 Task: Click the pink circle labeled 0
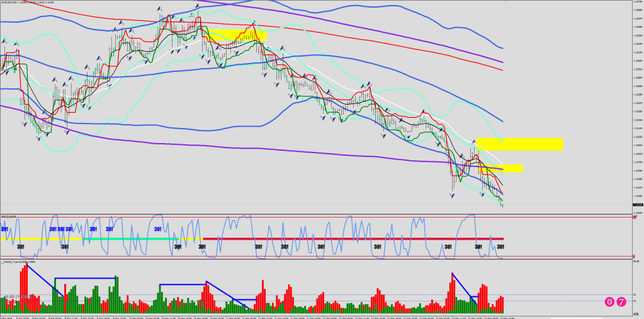[x=609, y=302]
